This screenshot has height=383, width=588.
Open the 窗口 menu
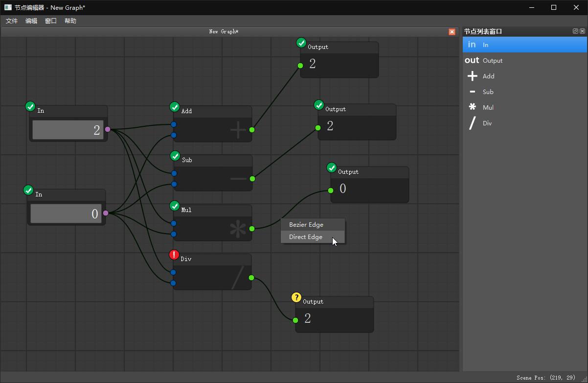pyautogui.click(x=50, y=21)
